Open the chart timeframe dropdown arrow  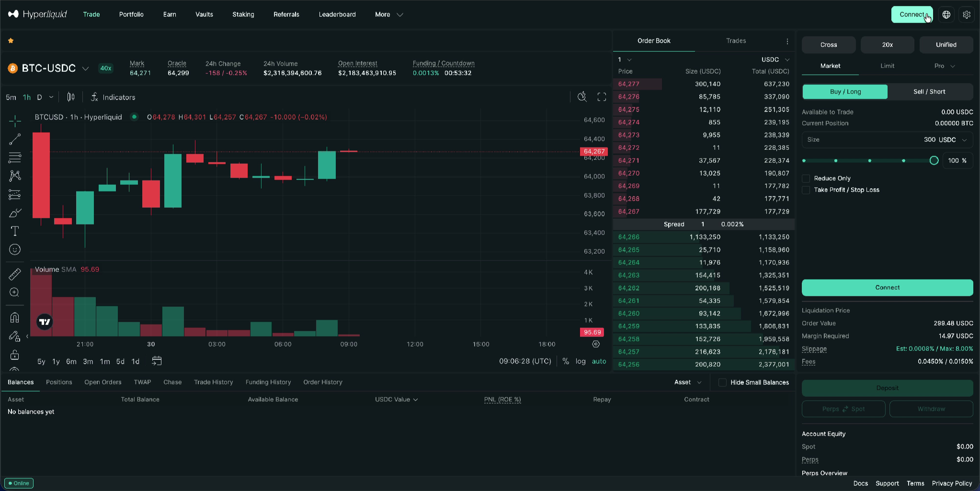pyautogui.click(x=51, y=97)
